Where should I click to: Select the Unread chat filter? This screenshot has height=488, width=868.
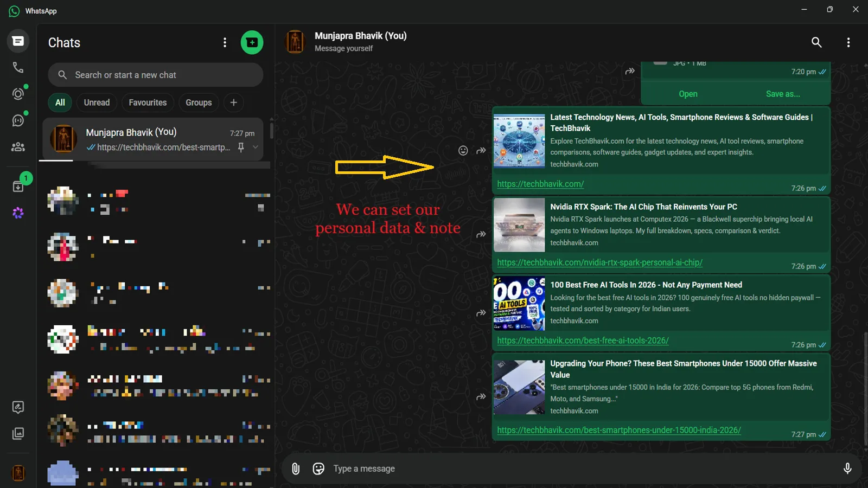[x=97, y=102]
